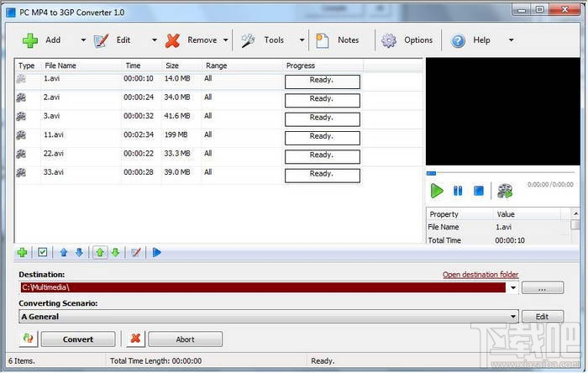This screenshot has height=373, width=588.
Task: Stop the preview playback
Action: (x=479, y=191)
